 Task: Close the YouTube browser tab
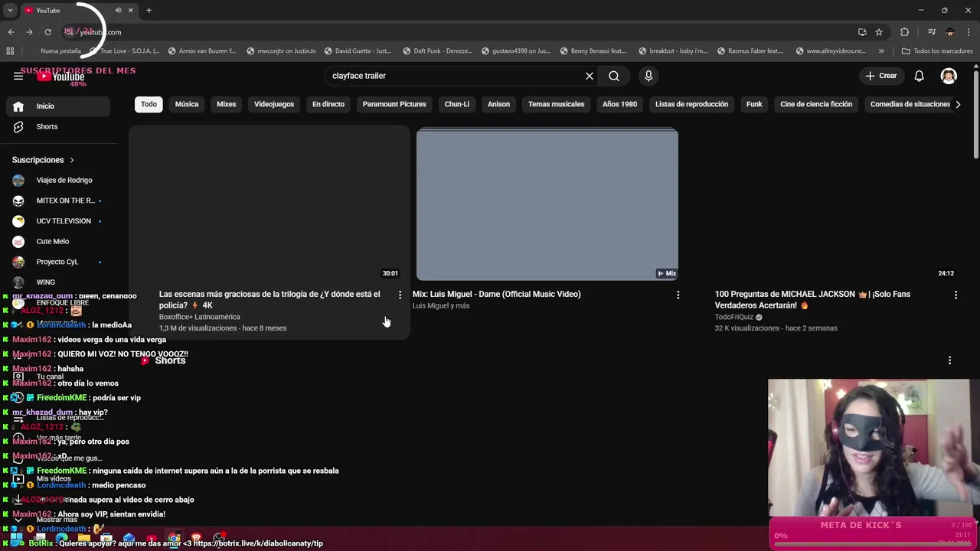pos(130,11)
